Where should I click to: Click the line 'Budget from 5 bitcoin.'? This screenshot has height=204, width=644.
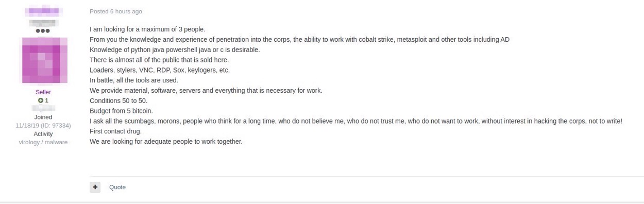pos(121,111)
